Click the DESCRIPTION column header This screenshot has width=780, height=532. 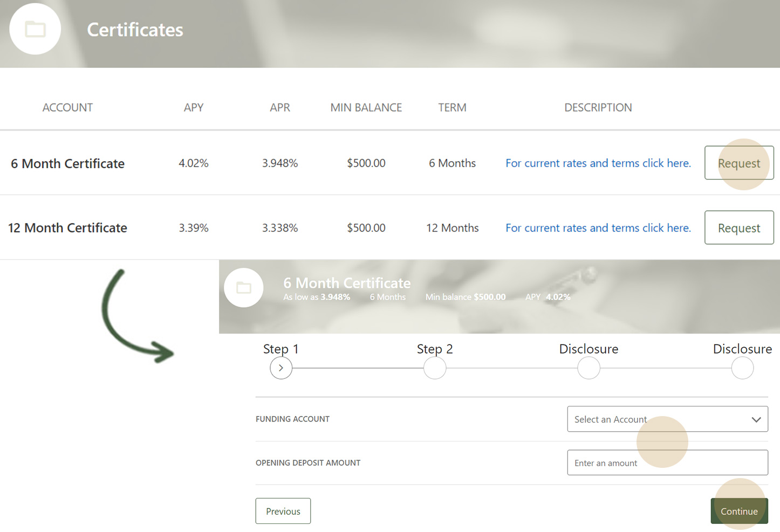click(x=598, y=107)
